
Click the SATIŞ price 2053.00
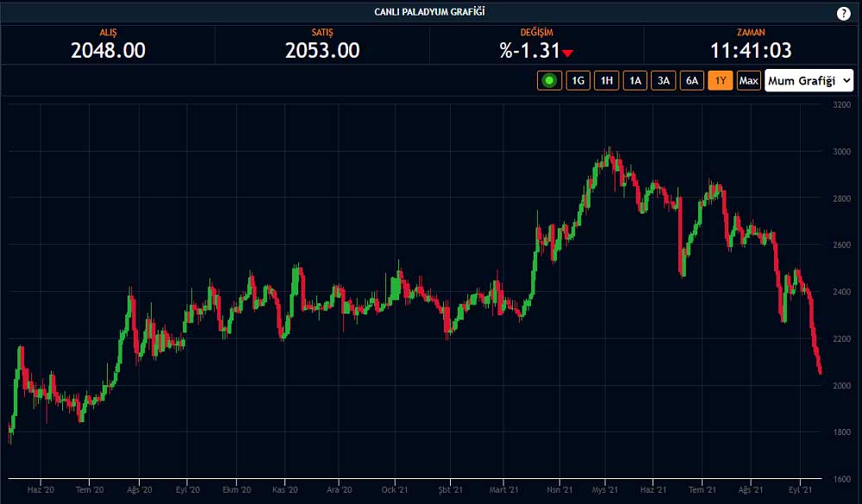(x=322, y=51)
